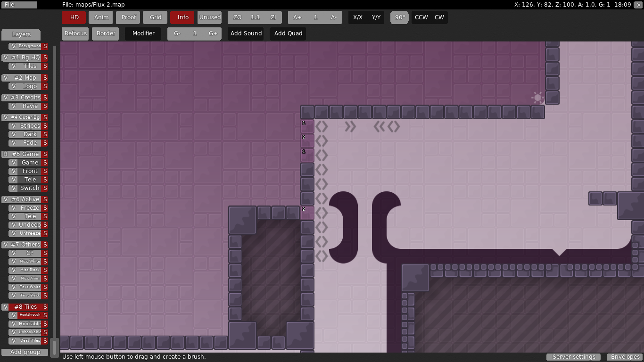Viewport: 644px width, 362px height.
Task: Flip brush vertically with Y/Y
Action: [x=376, y=17]
